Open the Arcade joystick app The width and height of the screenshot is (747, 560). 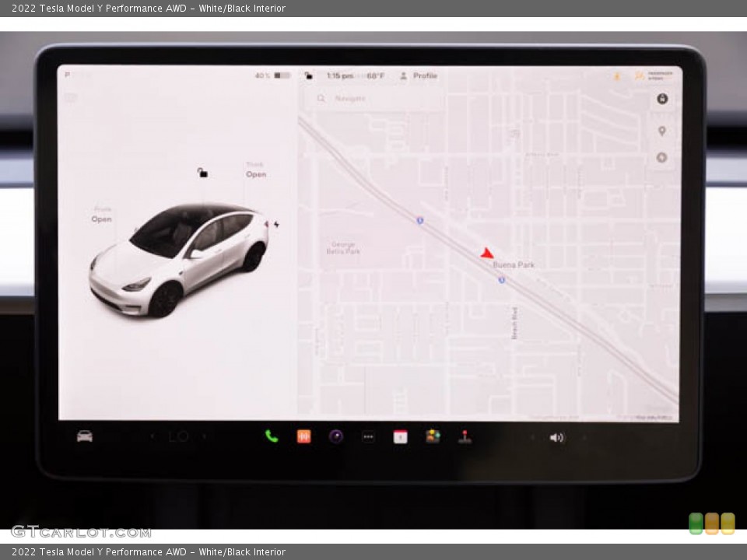[x=465, y=436]
